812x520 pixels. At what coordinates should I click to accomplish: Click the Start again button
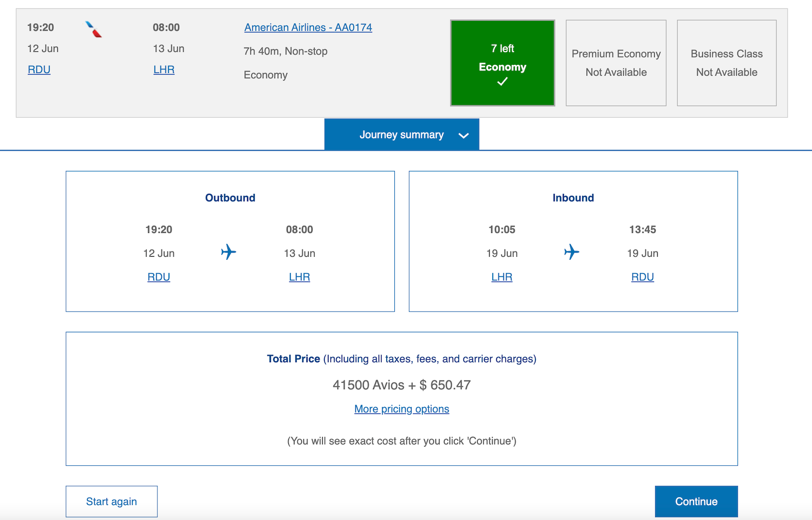(112, 501)
